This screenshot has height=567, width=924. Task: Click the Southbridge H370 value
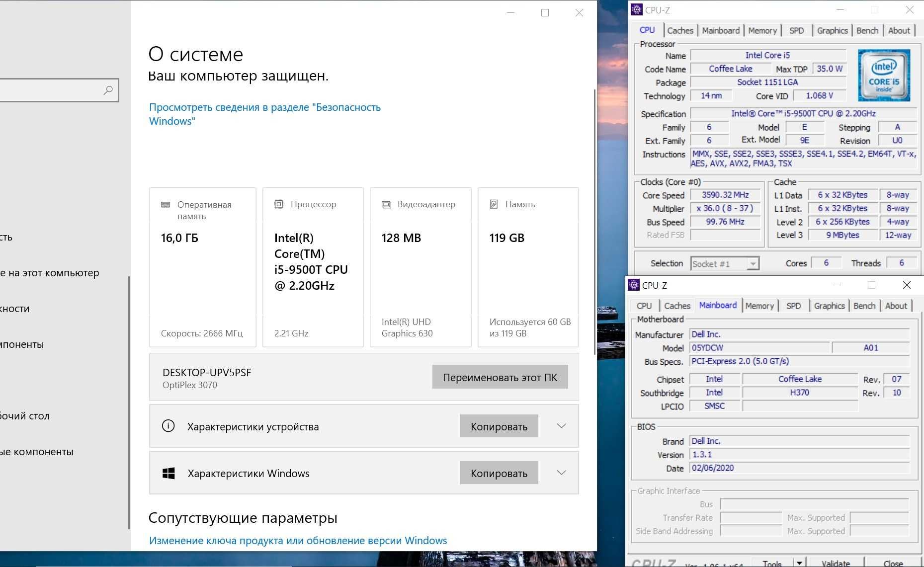(x=800, y=393)
